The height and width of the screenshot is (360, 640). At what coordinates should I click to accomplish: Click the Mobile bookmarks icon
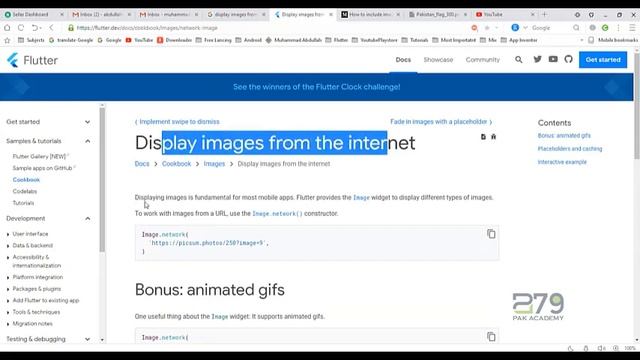click(591, 40)
